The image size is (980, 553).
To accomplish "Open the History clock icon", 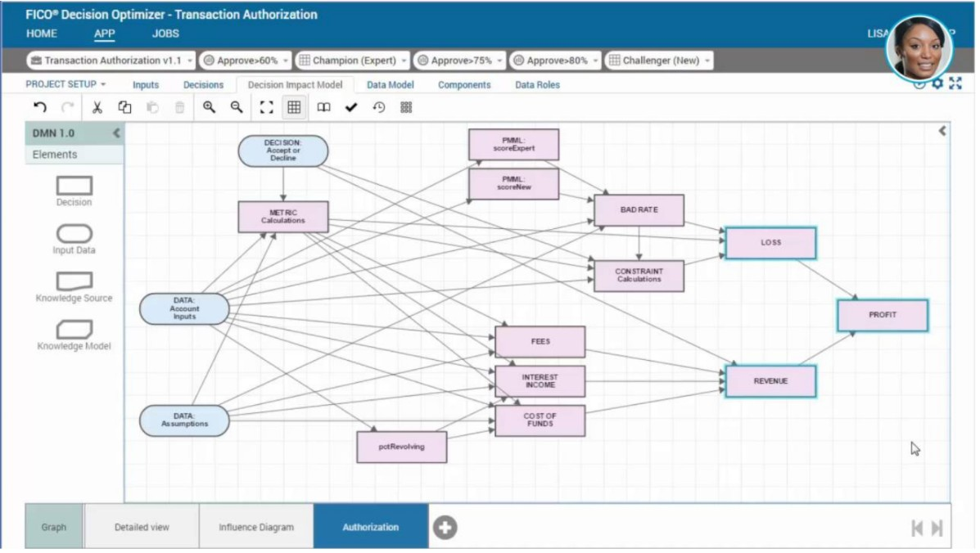I will click(379, 107).
